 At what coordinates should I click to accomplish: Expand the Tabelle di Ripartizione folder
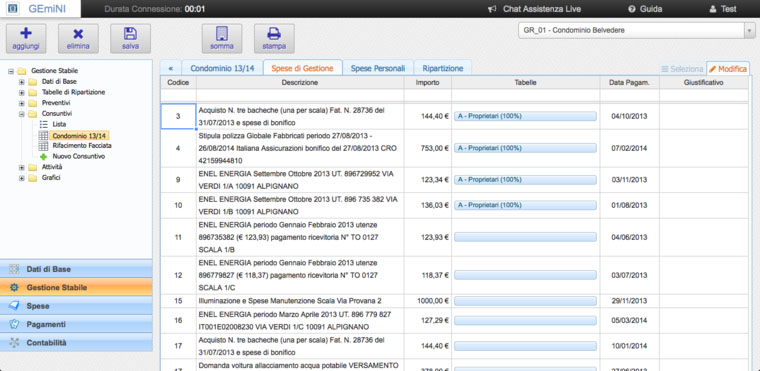point(21,92)
